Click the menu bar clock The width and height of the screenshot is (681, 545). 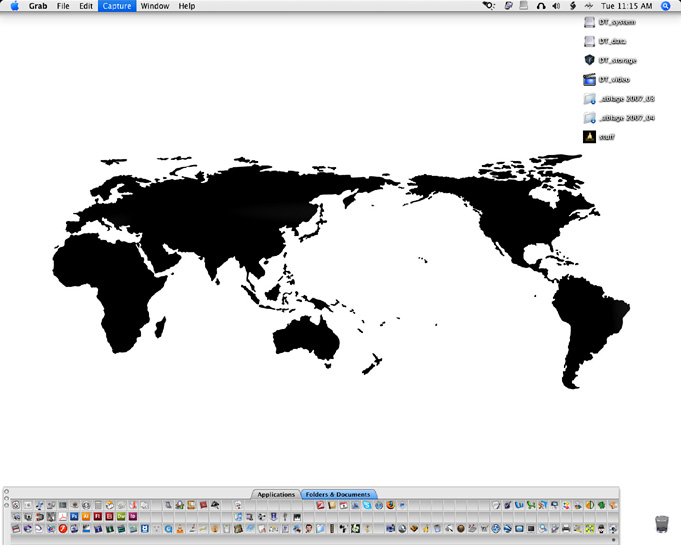point(626,6)
